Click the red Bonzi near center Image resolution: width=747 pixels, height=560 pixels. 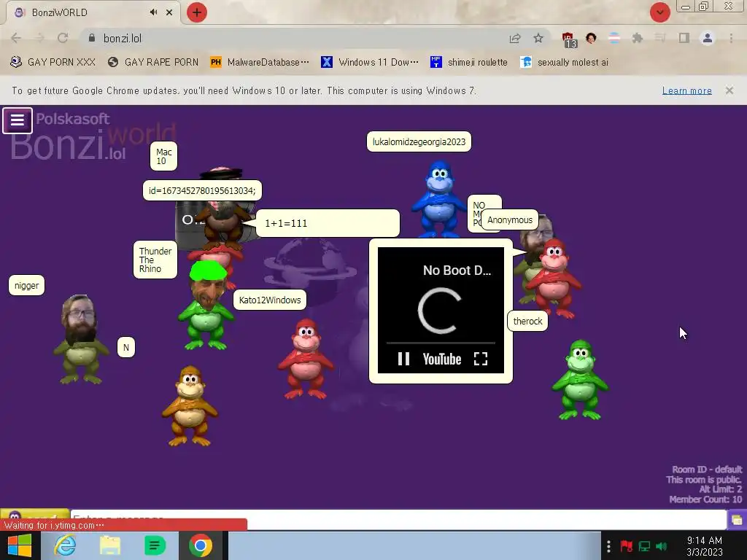(x=306, y=359)
